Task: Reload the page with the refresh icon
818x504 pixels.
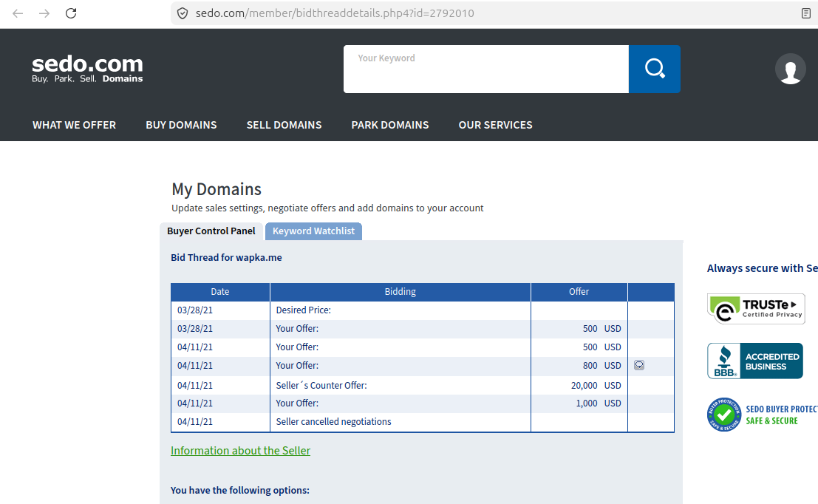Action: [71, 13]
